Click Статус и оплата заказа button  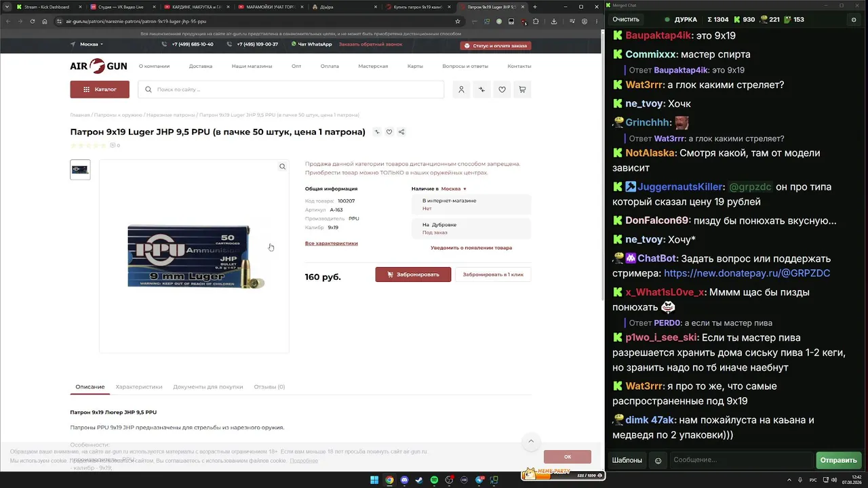click(496, 45)
